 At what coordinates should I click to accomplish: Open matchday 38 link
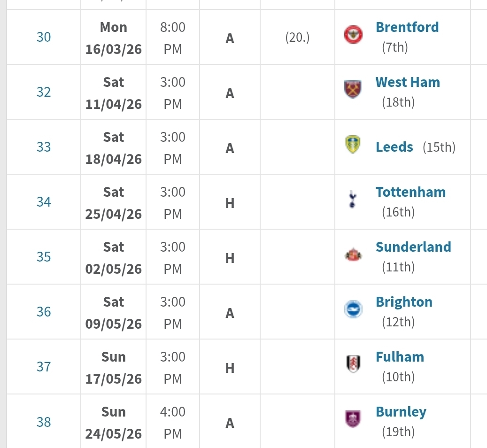(44, 422)
